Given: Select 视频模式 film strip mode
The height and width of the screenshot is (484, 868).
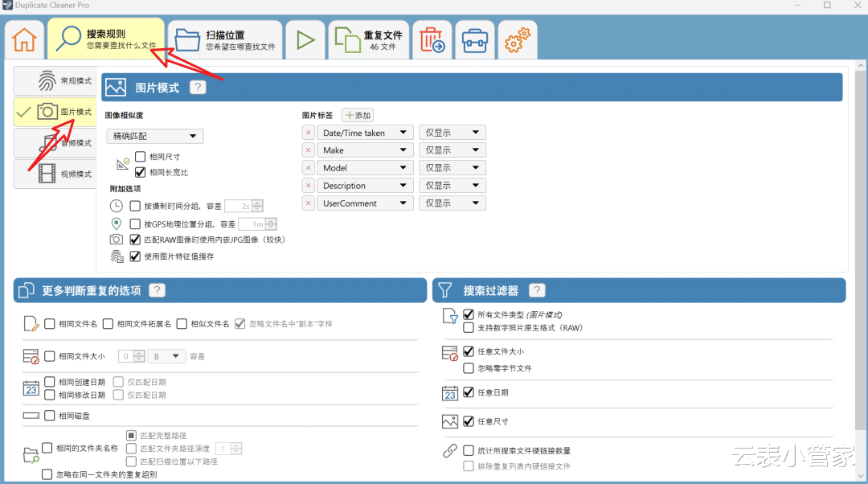Looking at the screenshot, I should [x=55, y=174].
